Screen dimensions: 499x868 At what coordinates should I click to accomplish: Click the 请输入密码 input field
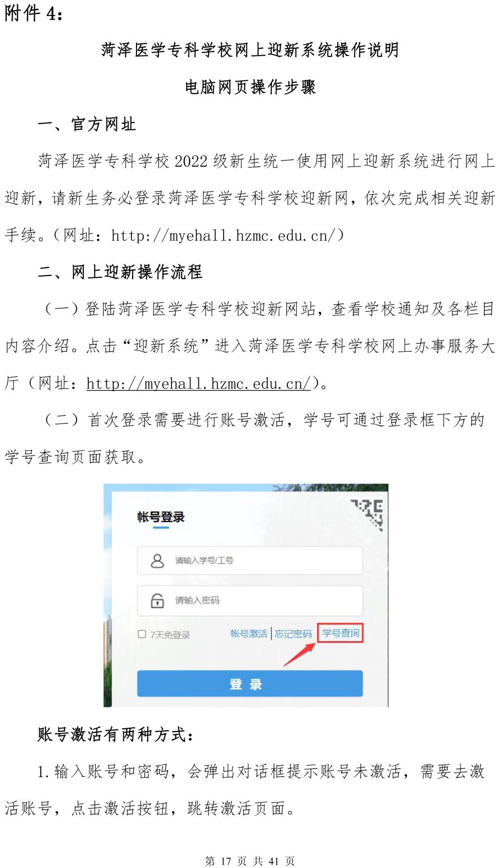pos(250,600)
